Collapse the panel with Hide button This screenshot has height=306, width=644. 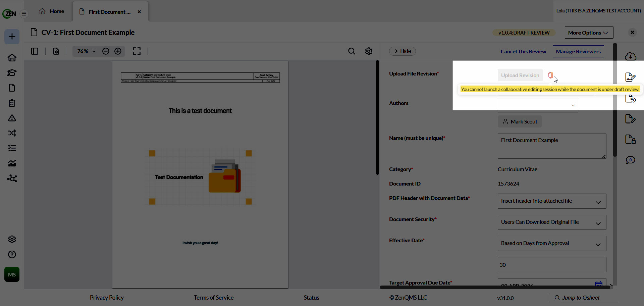[402, 51]
